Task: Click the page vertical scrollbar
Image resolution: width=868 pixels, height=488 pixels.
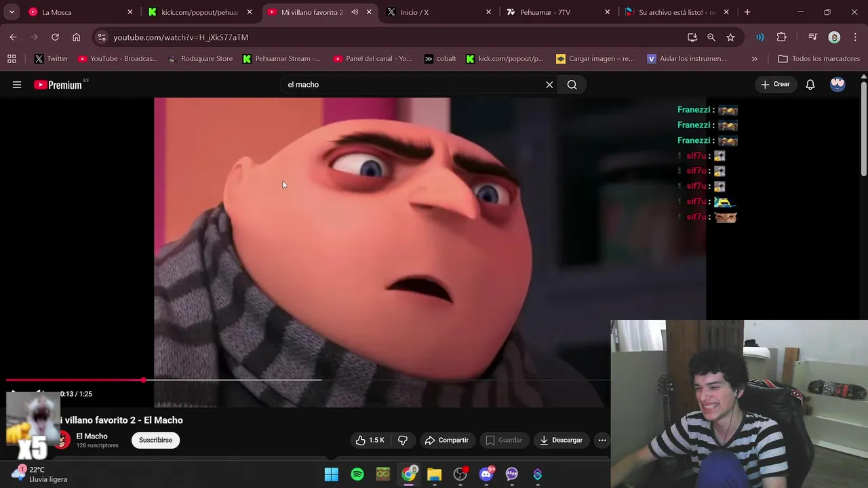Action: [863, 129]
